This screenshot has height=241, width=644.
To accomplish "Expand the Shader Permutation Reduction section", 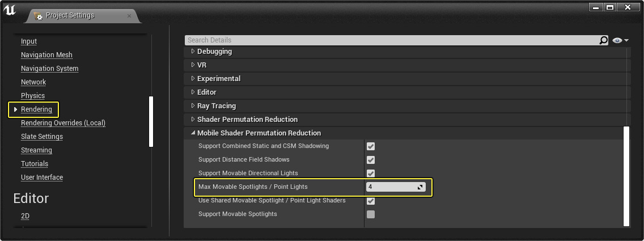I will (x=193, y=120).
